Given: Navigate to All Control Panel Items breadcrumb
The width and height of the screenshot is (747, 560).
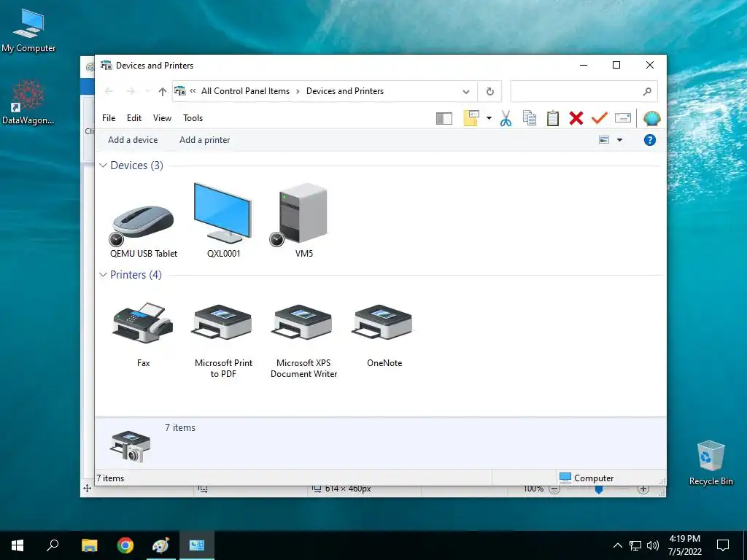Looking at the screenshot, I should [x=245, y=91].
